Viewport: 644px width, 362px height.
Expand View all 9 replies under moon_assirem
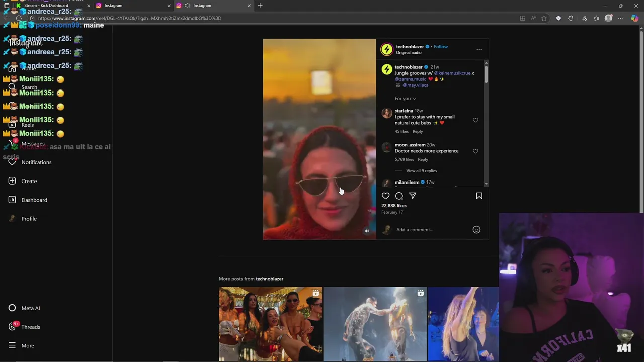[x=422, y=171]
